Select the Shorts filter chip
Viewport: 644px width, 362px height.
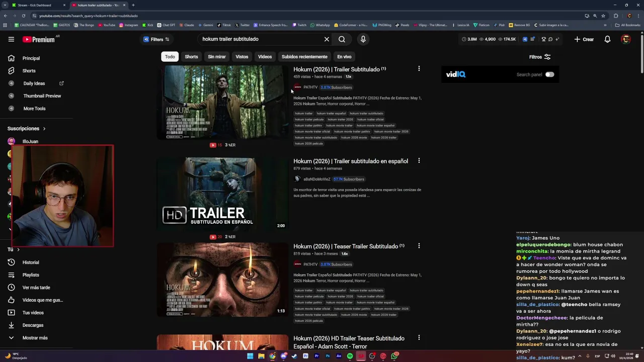pyautogui.click(x=191, y=57)
